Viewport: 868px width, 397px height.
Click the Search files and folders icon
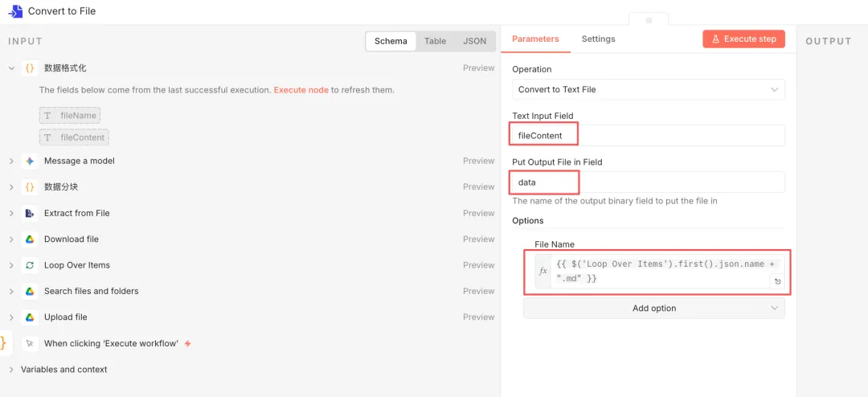click(30, 291)
